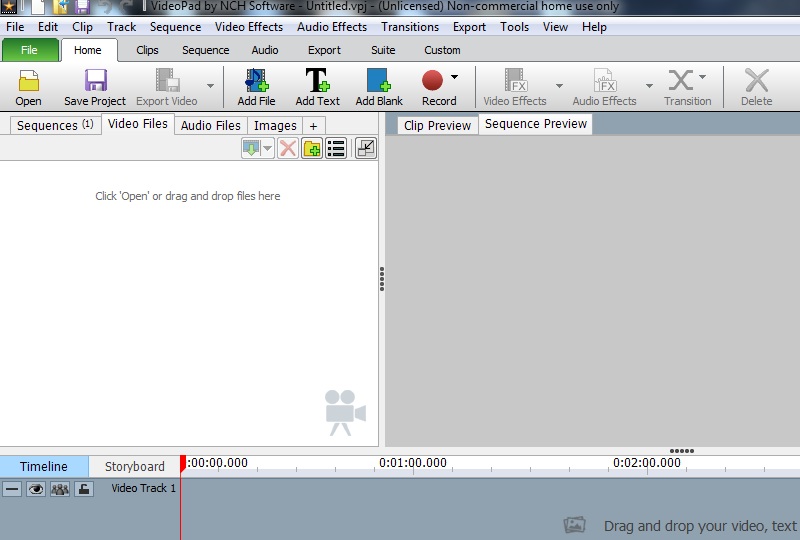Toggle the lock on Video Track 1
Viewport: 800px width, 540px height.
84,489
